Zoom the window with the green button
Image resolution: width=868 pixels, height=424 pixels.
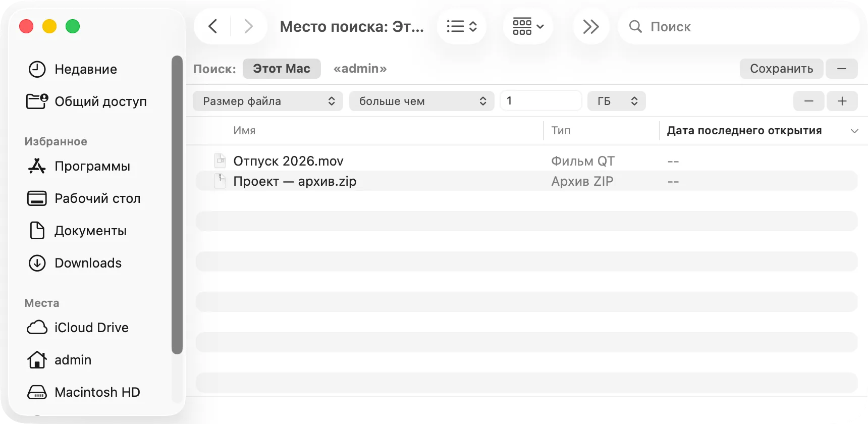click(x=73, y=26)
